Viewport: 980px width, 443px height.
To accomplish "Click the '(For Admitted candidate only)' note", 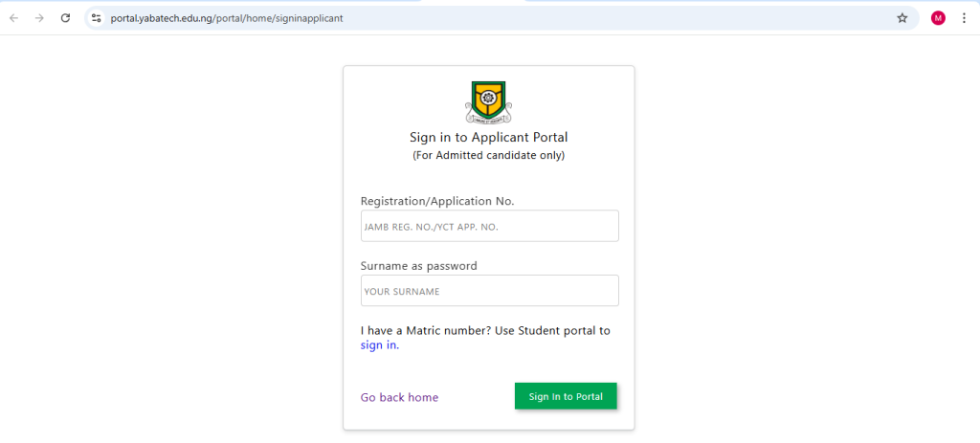I will click(488, 155).
